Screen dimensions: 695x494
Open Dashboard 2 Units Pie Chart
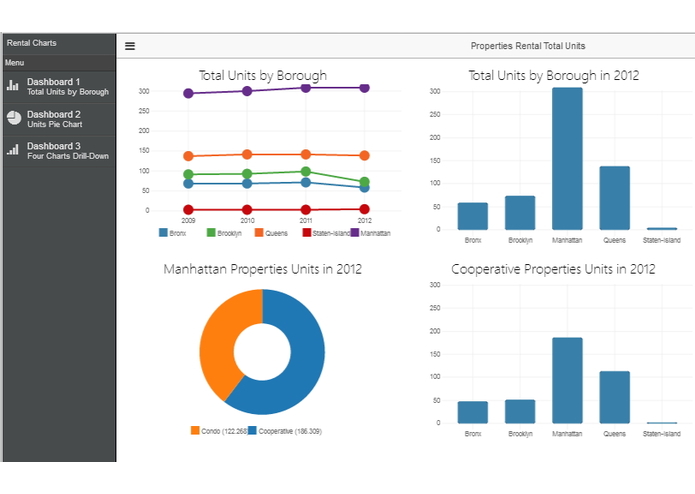[x=59, y=119]
